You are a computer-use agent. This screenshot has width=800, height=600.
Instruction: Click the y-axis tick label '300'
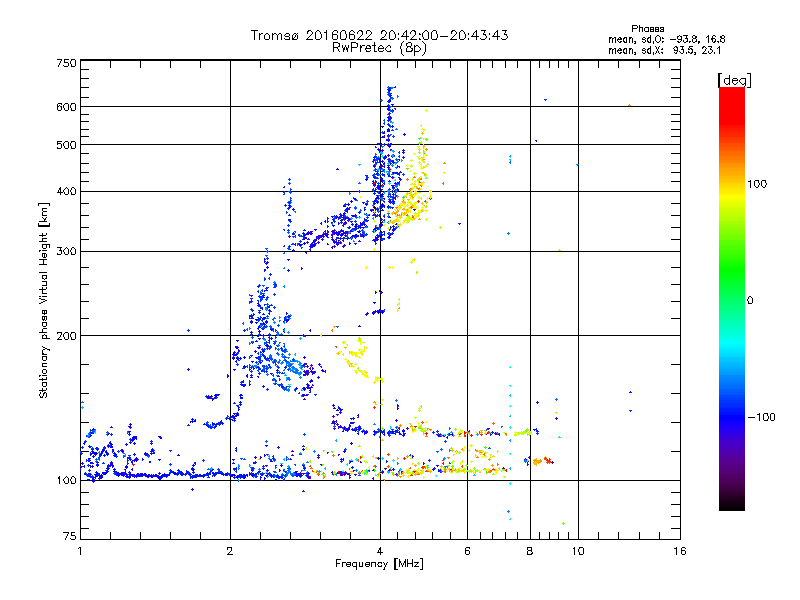[x=66, y=252]
